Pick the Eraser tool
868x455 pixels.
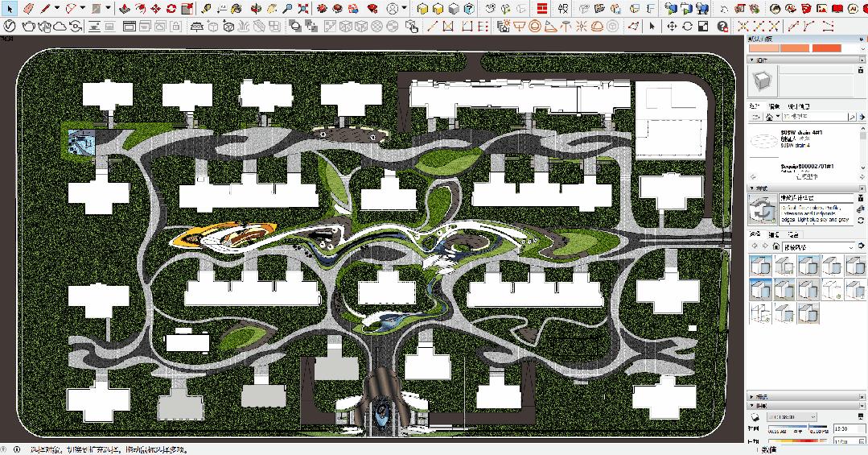pos(29,8)
